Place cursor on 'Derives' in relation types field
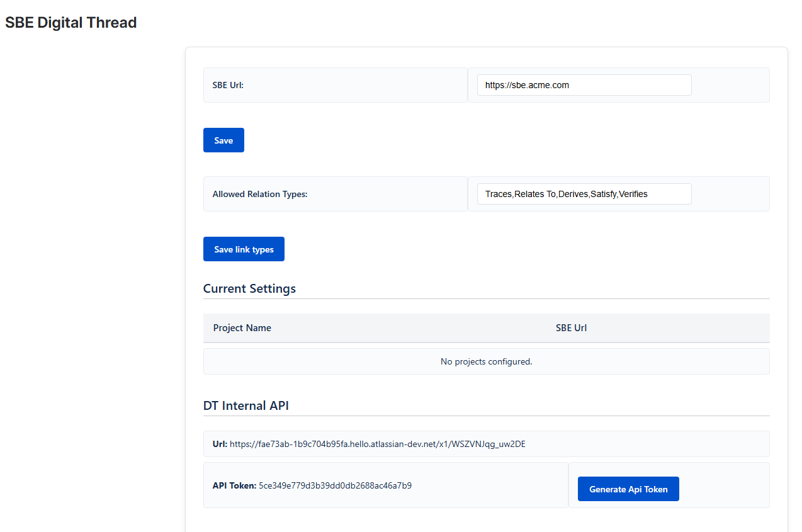The image size is (802, 532). [573, 194]
